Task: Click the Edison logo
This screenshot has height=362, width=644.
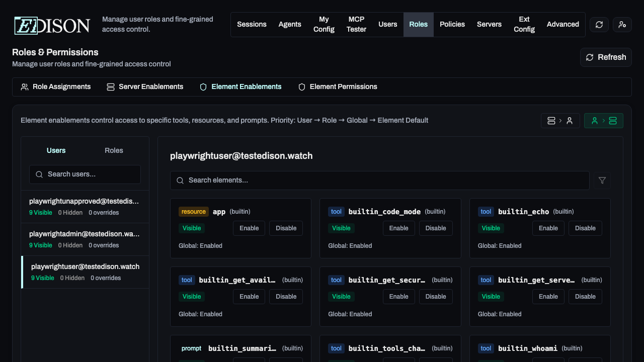Action: point(52,25)
